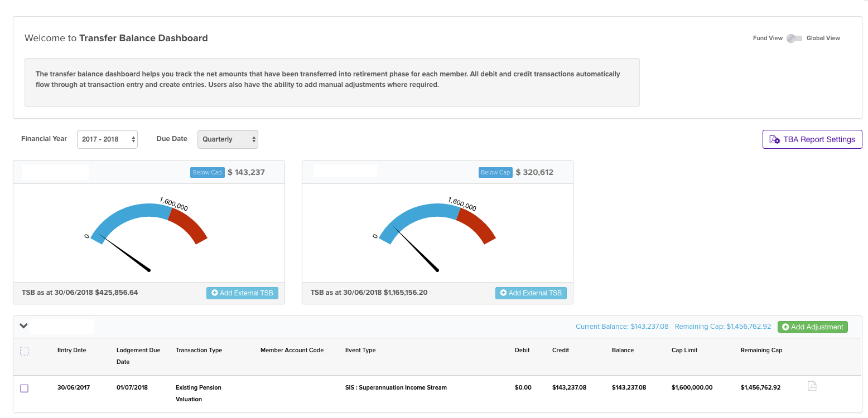Tick the select-all checkbox in table header
Viewport: 868px width, 418px height.
[24, 351]
